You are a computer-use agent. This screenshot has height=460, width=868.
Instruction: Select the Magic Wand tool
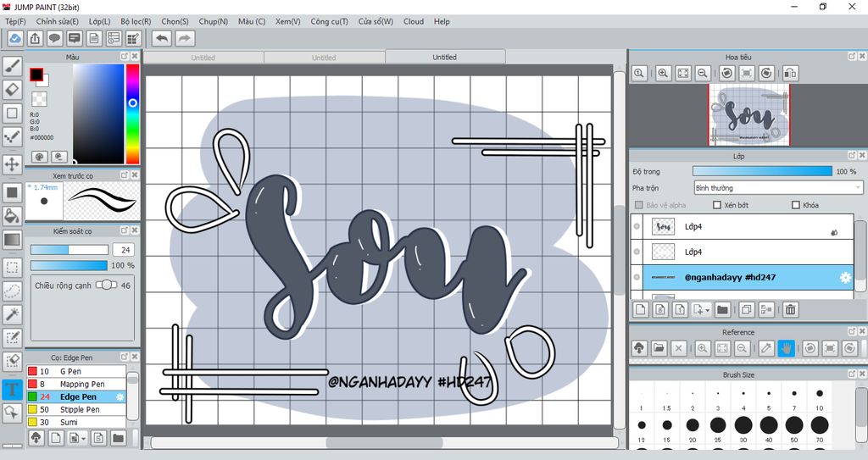pos(12,314)
